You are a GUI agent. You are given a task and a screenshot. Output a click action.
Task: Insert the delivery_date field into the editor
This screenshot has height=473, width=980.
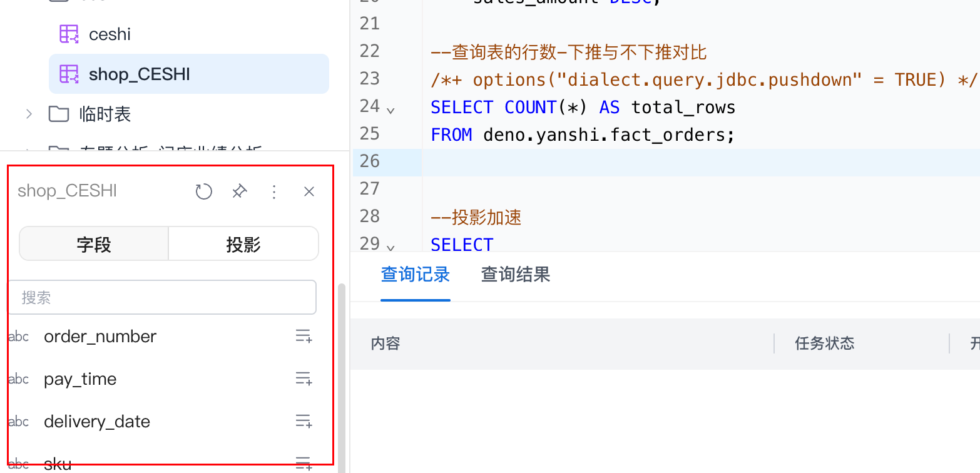[x=304, y=422]
